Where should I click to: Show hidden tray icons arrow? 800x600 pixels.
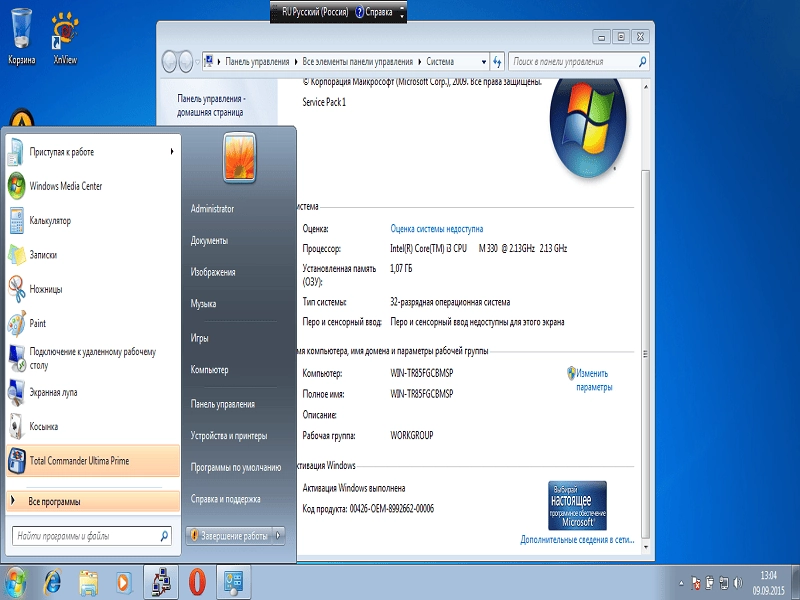[x=681, y=583]
